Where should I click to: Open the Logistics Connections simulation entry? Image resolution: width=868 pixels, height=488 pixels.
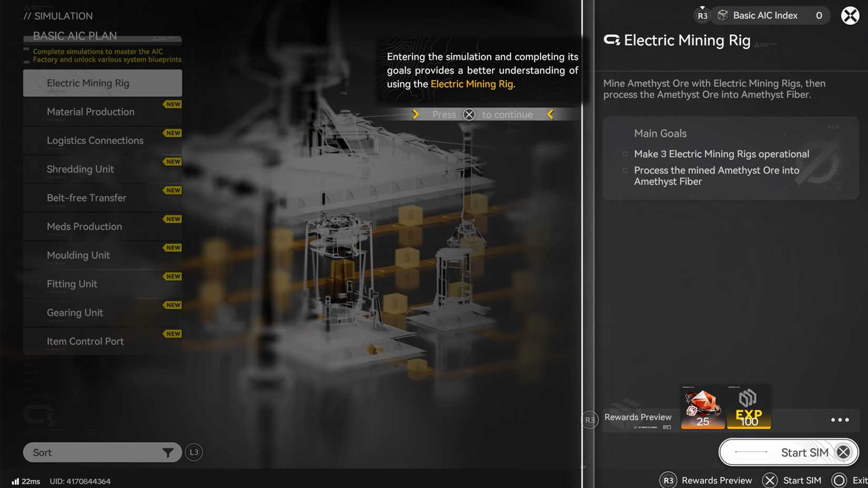coord(102,140)
